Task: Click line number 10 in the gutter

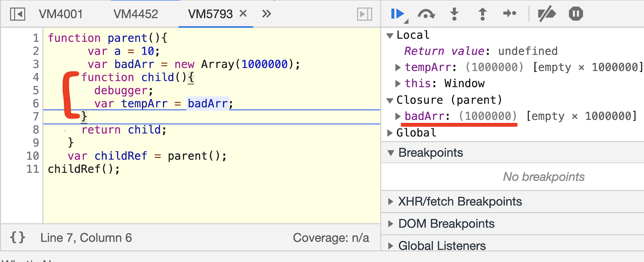Action: point(33,156)
